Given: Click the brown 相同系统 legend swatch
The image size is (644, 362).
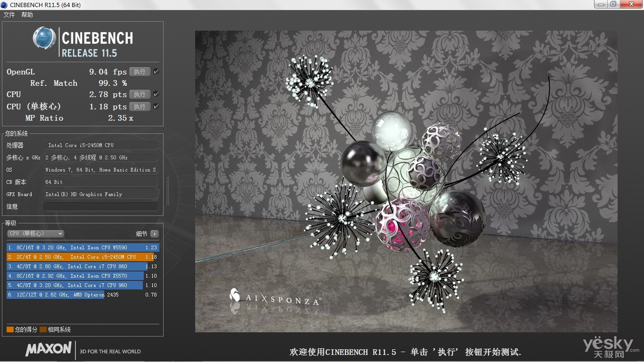Looking at the screenshot, I should [43, 329].
